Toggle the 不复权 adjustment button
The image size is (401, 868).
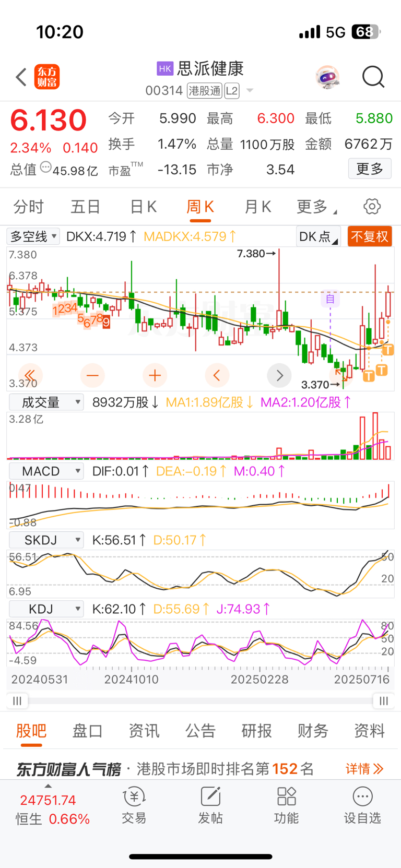tap(370, 236)
